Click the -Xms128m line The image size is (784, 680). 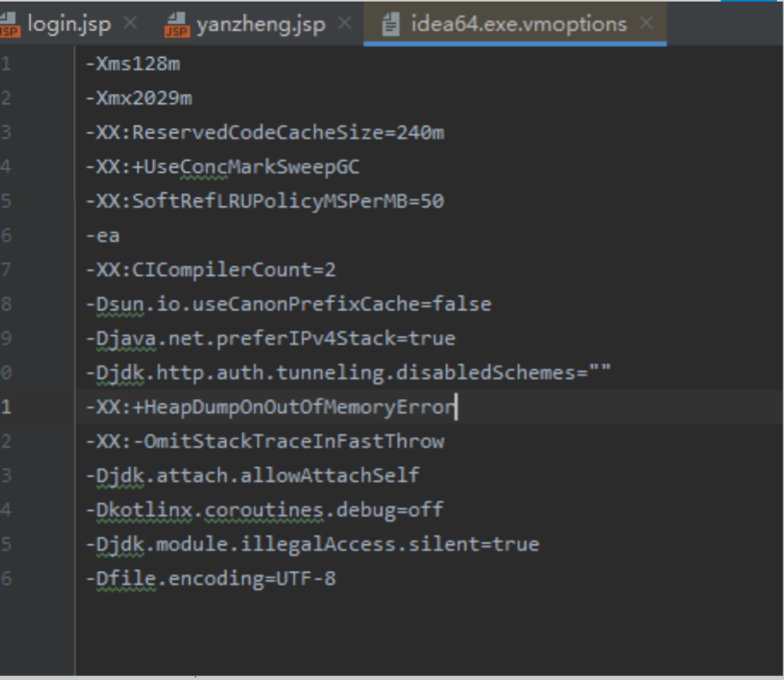coord(133,64)
